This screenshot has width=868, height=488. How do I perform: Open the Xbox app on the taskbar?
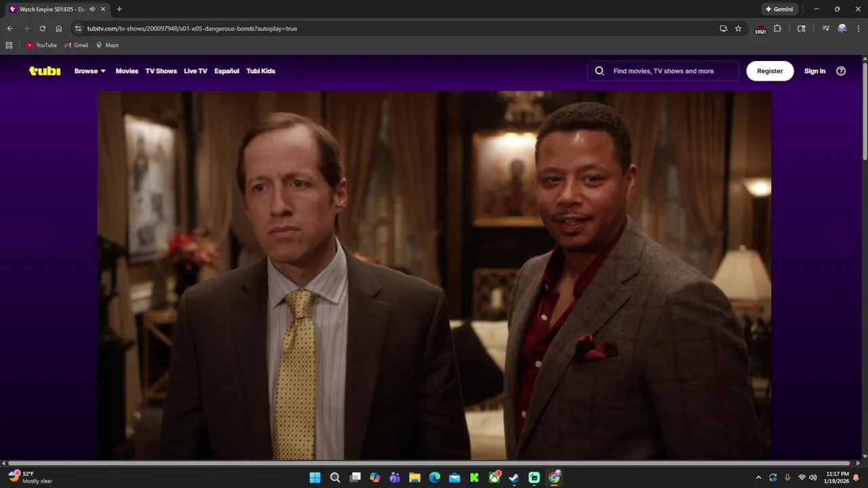[x=494, y=478]
